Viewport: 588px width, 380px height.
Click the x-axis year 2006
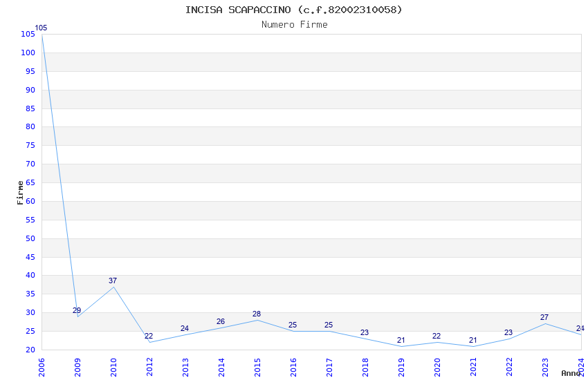42,368
